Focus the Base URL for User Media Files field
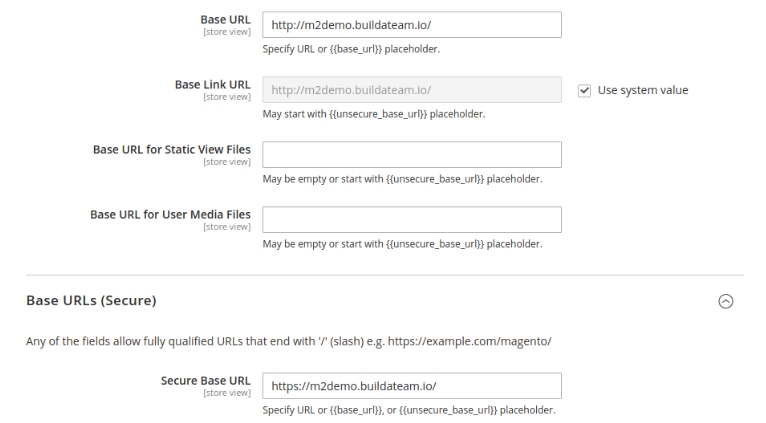The height and width of the screenshot is (423, 766). (x=412, y=220)
